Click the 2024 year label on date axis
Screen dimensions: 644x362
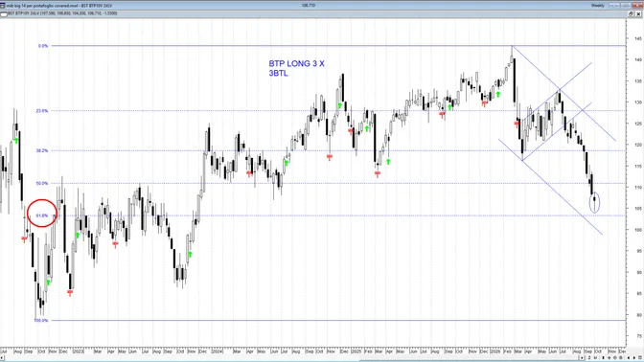(x=218, y=351)
